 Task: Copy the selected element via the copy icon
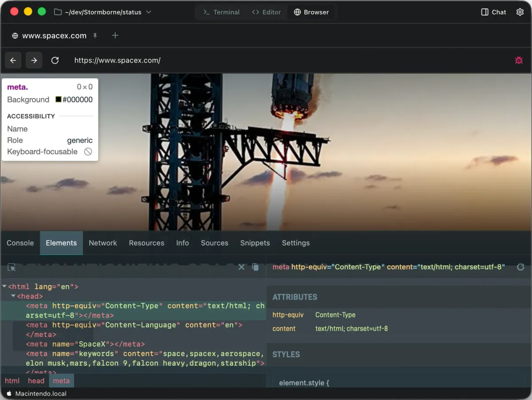point(255,267)
